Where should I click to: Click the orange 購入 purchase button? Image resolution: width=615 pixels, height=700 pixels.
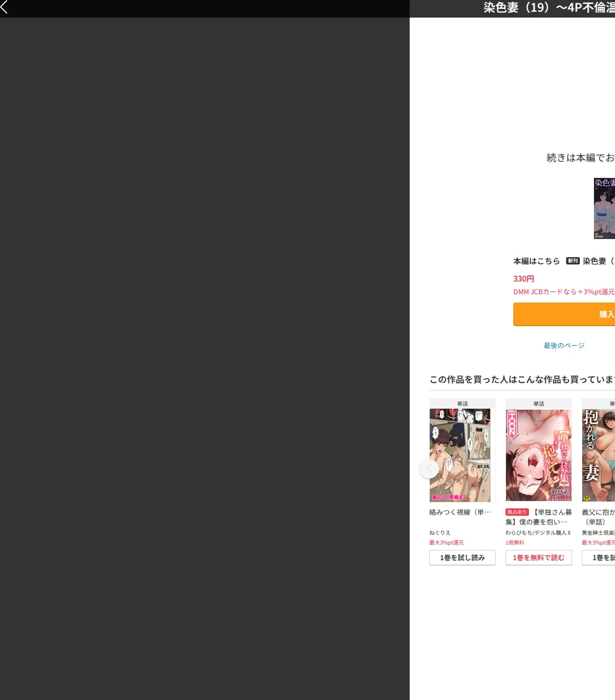pos(564,314)
